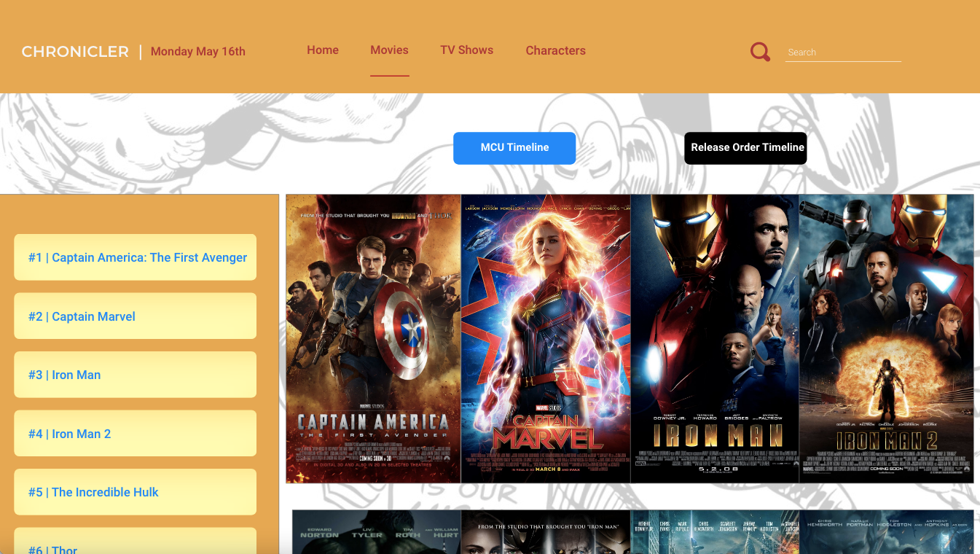Image resolution: width=980 pixels, height=554 pixels.
Task: Switch to Release Order Timeline
Action: point(745,148)
